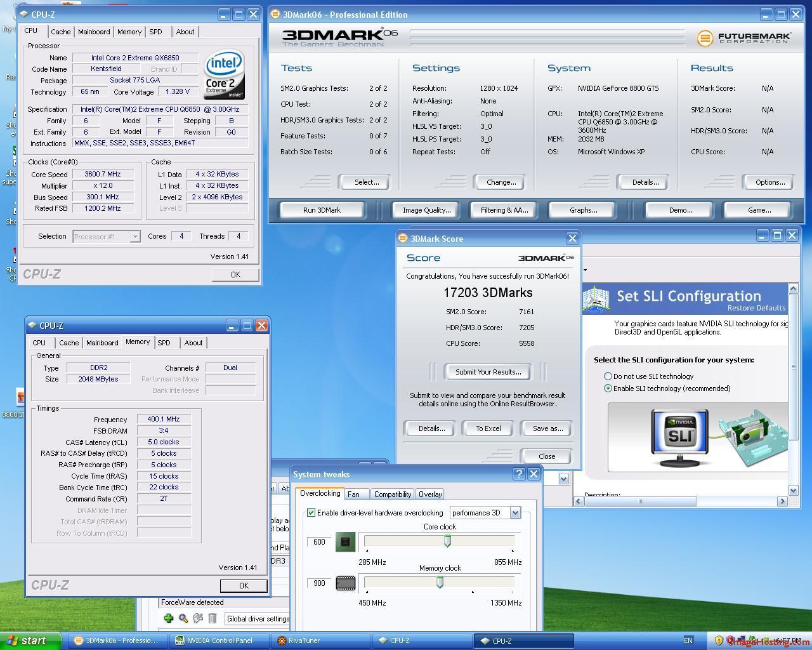Viewport: 812px width, 650px height.
Task: Click the Core clock slider handle
Action: coord(447,541)
